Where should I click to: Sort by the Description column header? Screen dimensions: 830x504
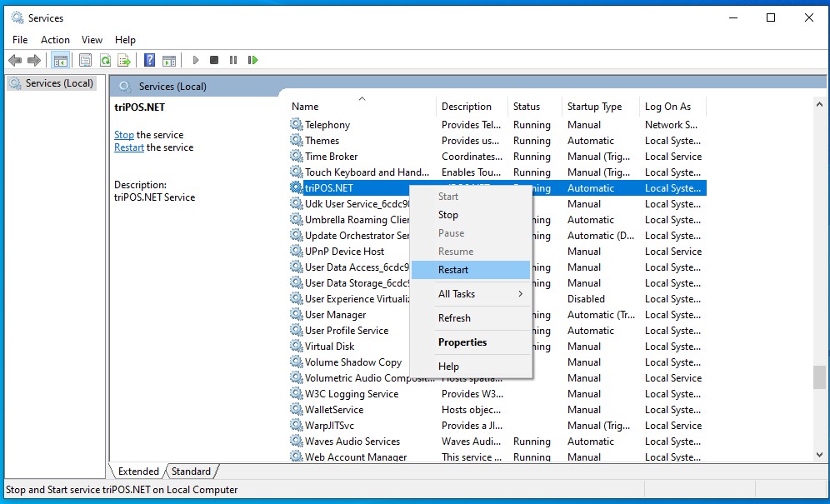point(472,107)
